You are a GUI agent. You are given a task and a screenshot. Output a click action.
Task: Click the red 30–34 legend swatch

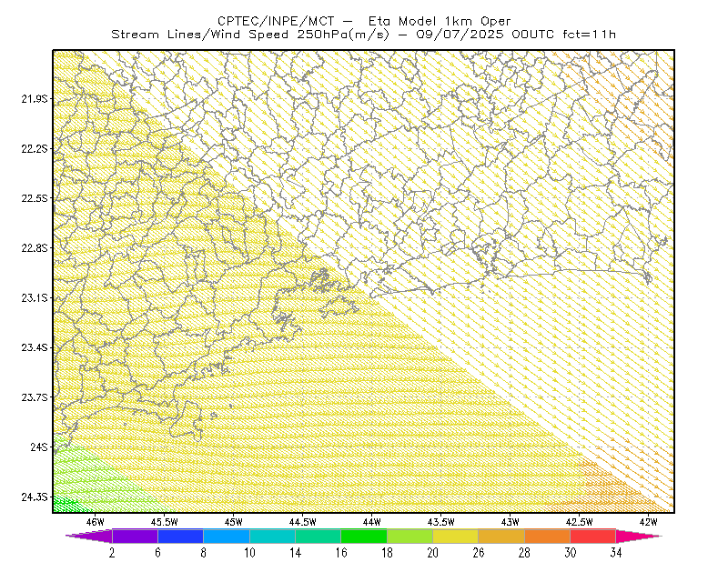[x=593, y=536]
